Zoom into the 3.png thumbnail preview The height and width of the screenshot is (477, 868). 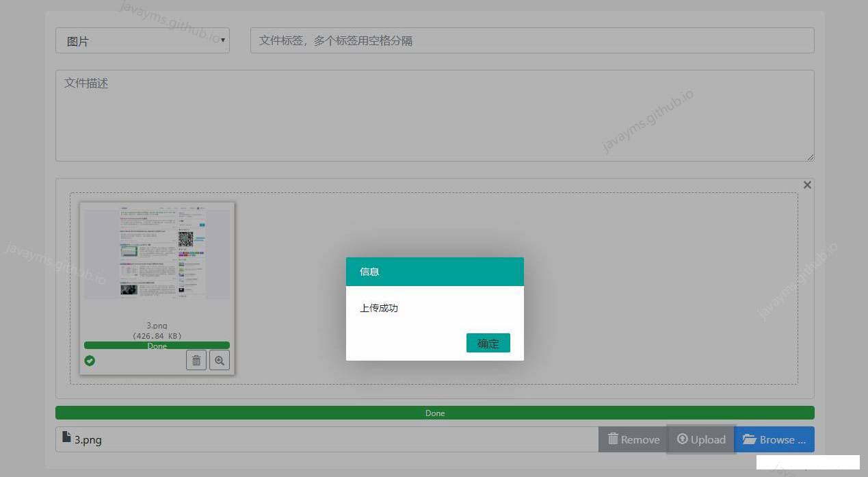click(219, 359)
